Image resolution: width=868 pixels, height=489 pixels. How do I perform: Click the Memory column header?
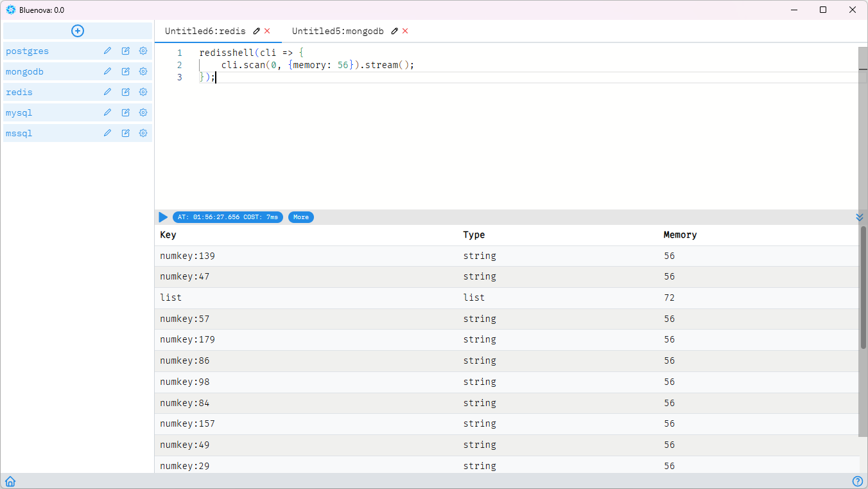tap(680, 235)
